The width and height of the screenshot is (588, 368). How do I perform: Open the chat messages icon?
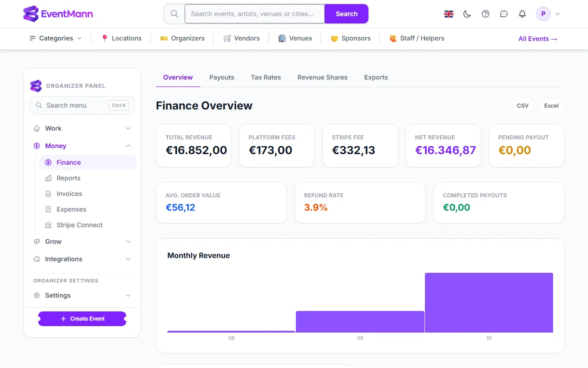[504, 14]
